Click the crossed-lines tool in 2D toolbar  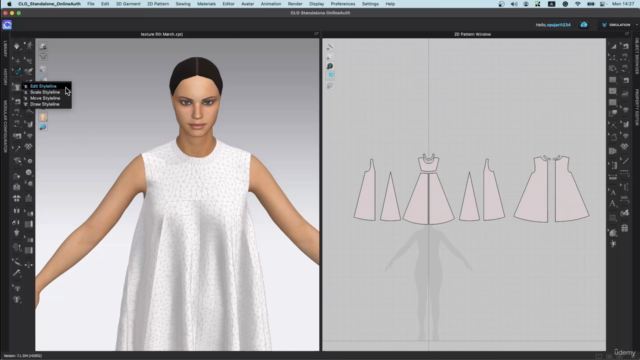click(613, 125)
